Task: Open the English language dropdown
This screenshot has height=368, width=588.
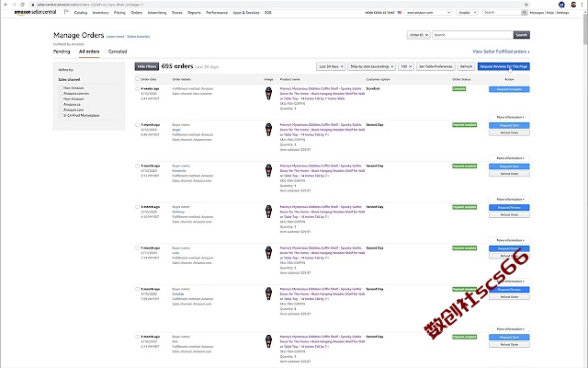Action: point(467,12)
